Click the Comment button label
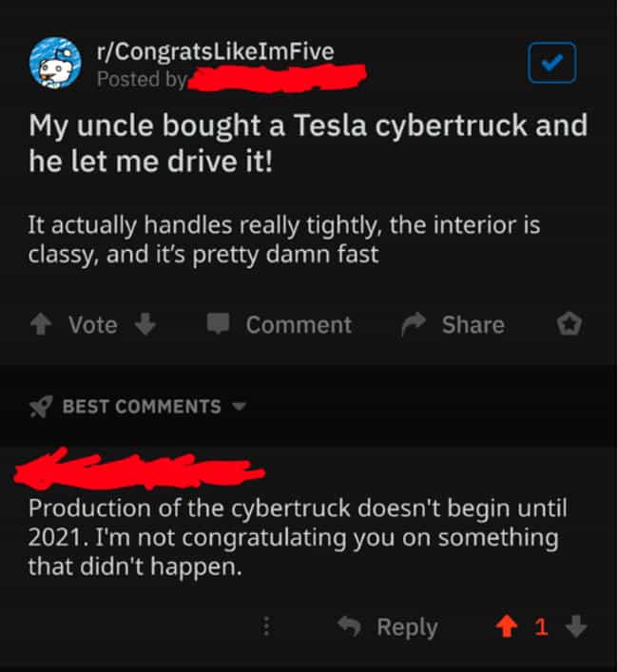 [x=299, y=325]
